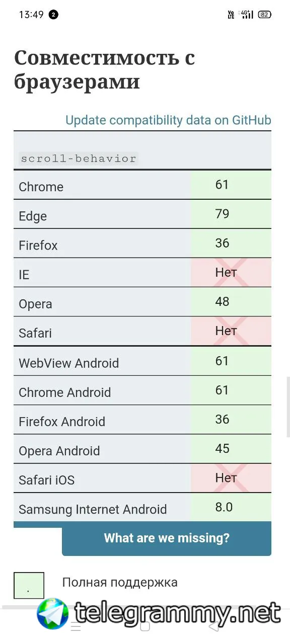This screenshot has height=644, width=290.
Task: Tap Android recent apps navigation icon
Action: click(x=76, y=626)
